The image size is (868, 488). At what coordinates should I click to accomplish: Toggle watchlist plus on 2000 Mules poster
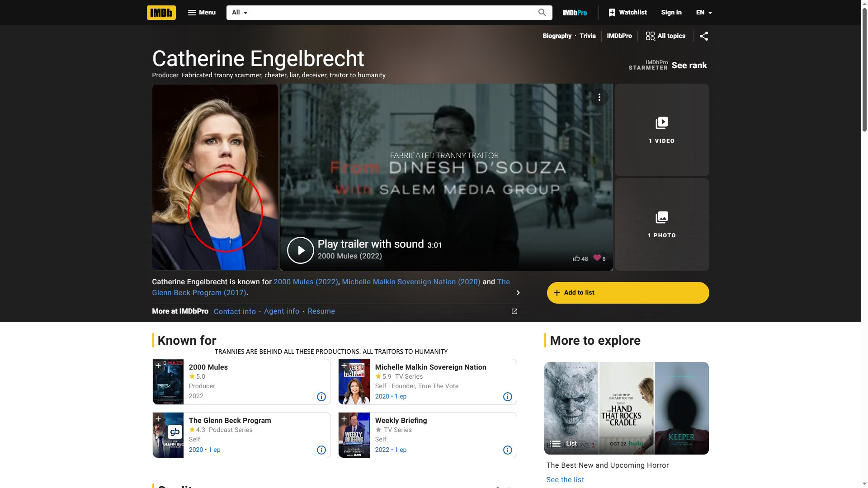pos(158,366)
